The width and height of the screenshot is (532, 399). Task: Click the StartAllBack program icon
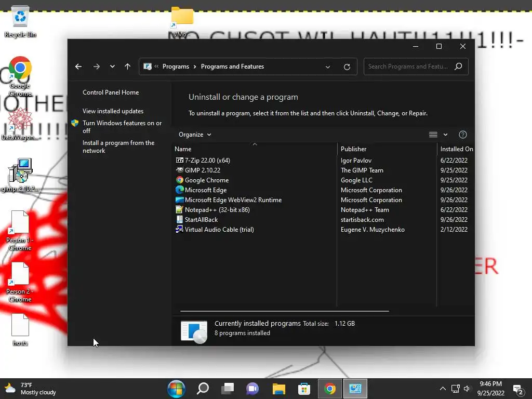179,220
